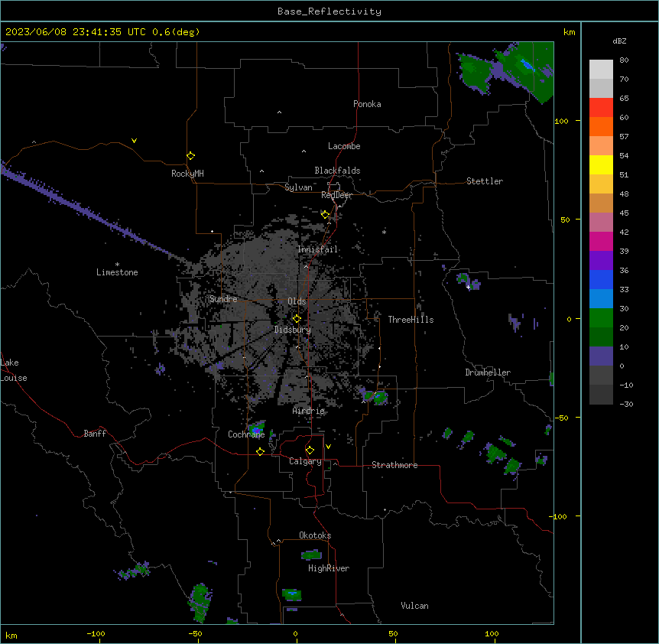This screenshot has height=644, width=659.
Task: Click the Okotoks label
Action: click(x=315, y=535)
